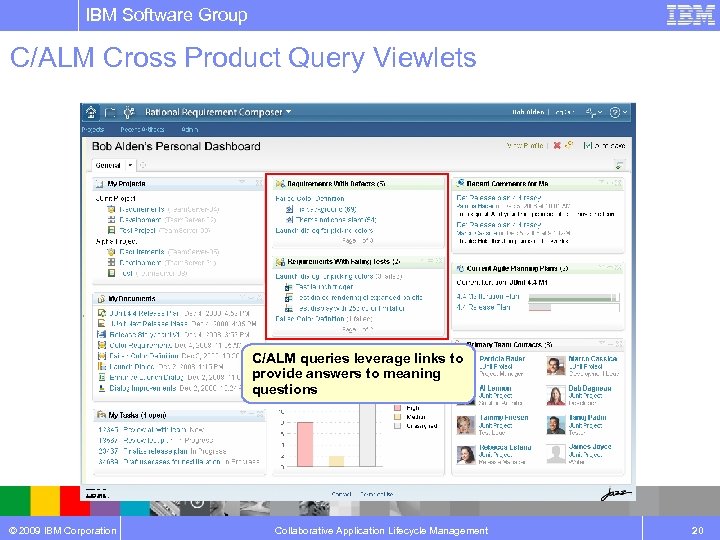Click the Requirements With Defects viewlet icon
The width and height of the screenshot is (720, 540).
(280, 184)
